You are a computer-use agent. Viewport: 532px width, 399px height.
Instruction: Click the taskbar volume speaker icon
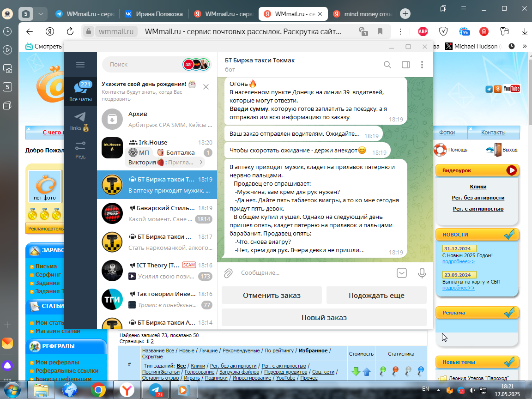click(472, 391)
